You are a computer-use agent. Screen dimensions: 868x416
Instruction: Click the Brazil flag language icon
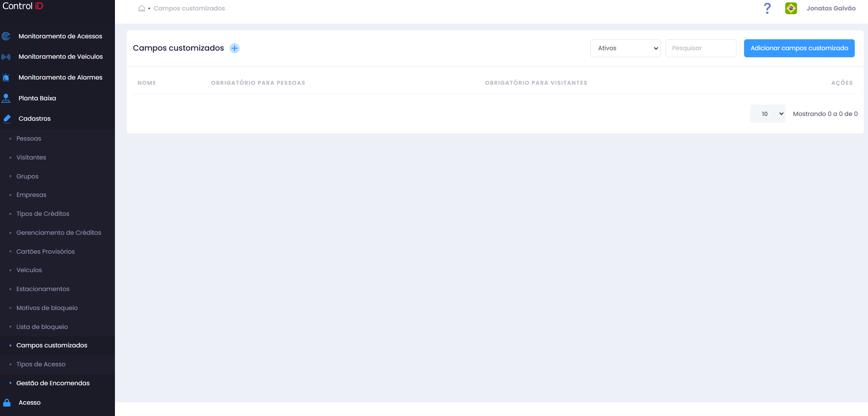coord(791,8)
